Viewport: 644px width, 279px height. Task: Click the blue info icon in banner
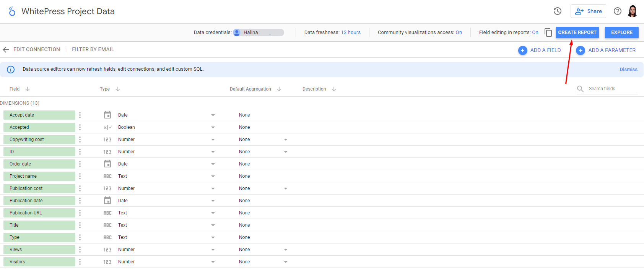tap(11, 69)
